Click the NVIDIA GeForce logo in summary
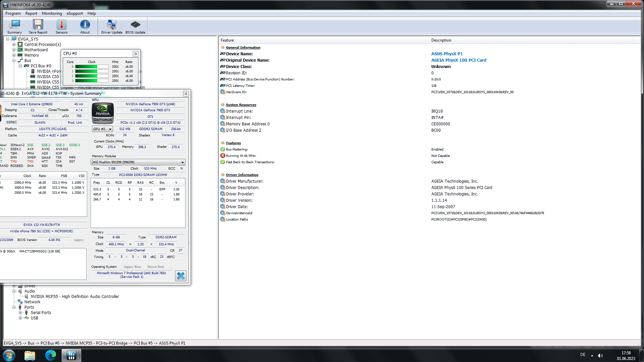Viewport: 644px width, 362px height. (103, 113)
